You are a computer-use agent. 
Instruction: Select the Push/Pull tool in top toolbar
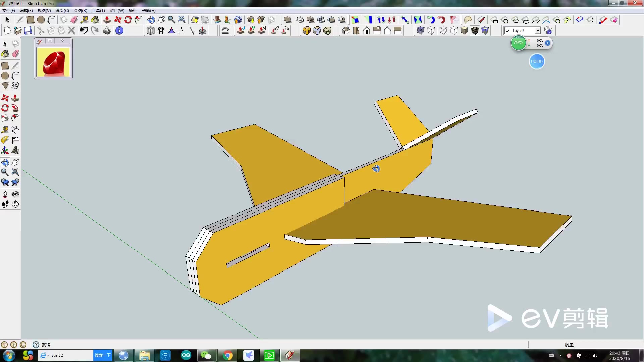pyautogui.click(x=107, y=20)
